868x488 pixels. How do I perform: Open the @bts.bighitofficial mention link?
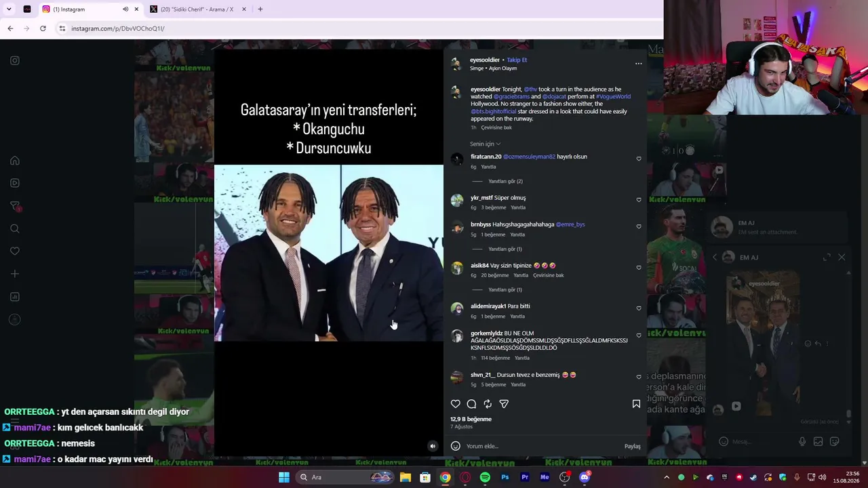tap(493, 111)
